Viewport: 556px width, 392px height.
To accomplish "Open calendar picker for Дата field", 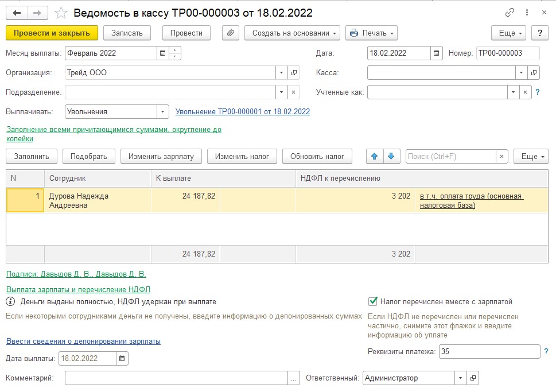I will tap(436, 53).
